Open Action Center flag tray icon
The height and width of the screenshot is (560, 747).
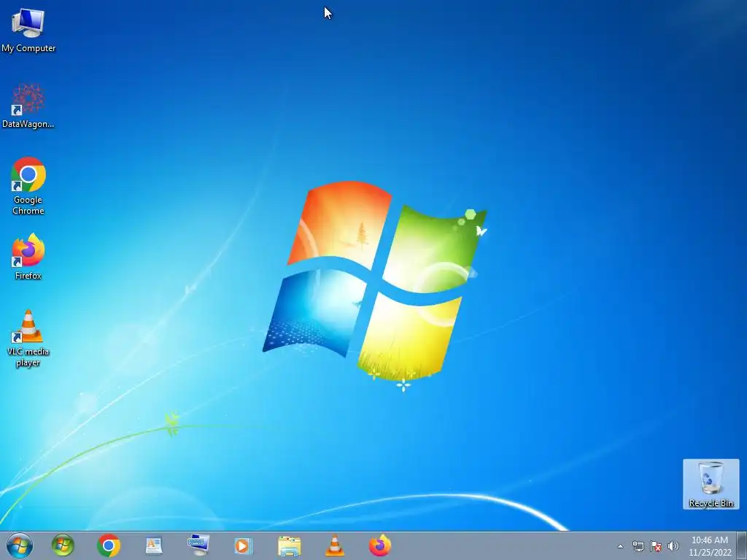[x=656, y=546]
